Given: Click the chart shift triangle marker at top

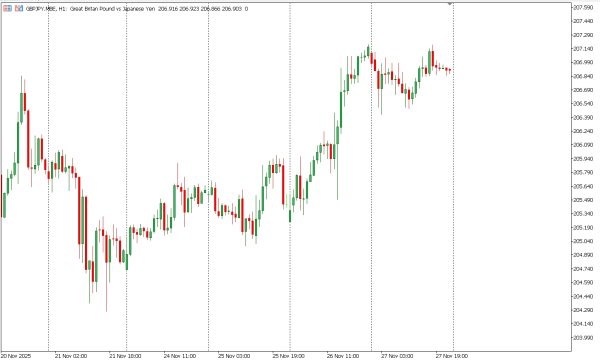Looking at the screenshot, I should pos(450,3).
